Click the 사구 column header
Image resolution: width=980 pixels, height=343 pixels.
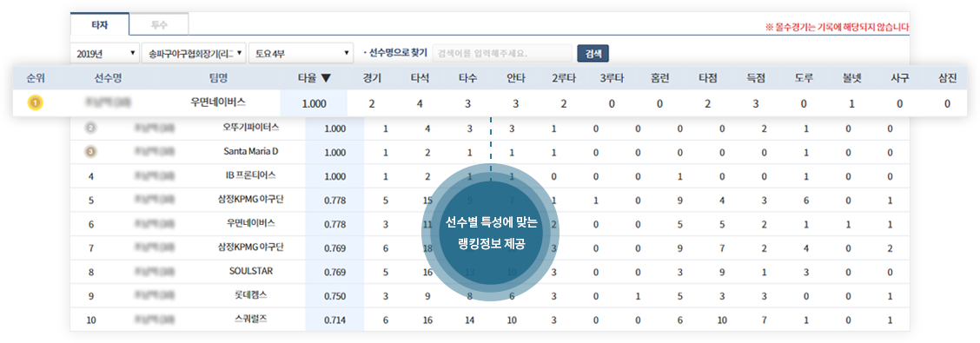coord(899,78)
